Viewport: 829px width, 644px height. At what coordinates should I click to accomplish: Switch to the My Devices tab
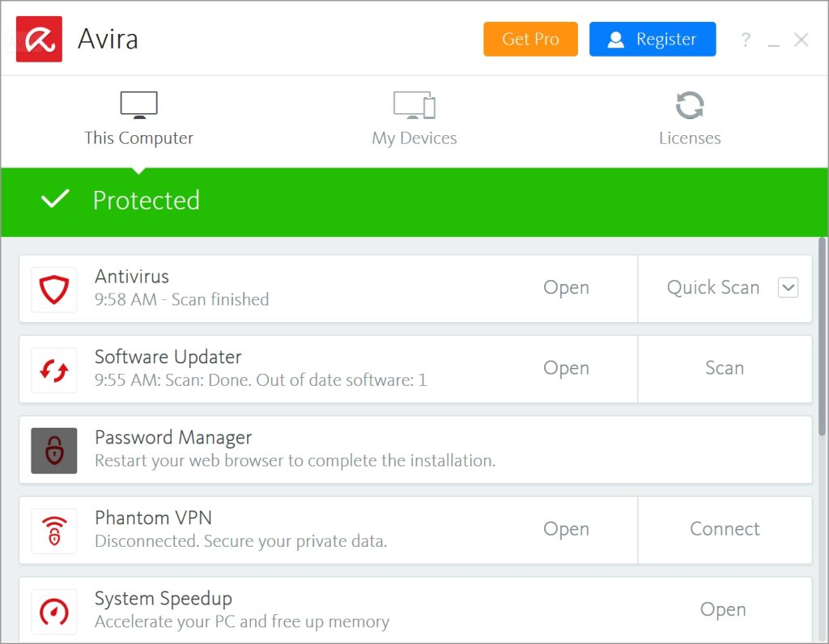point(414,117)
